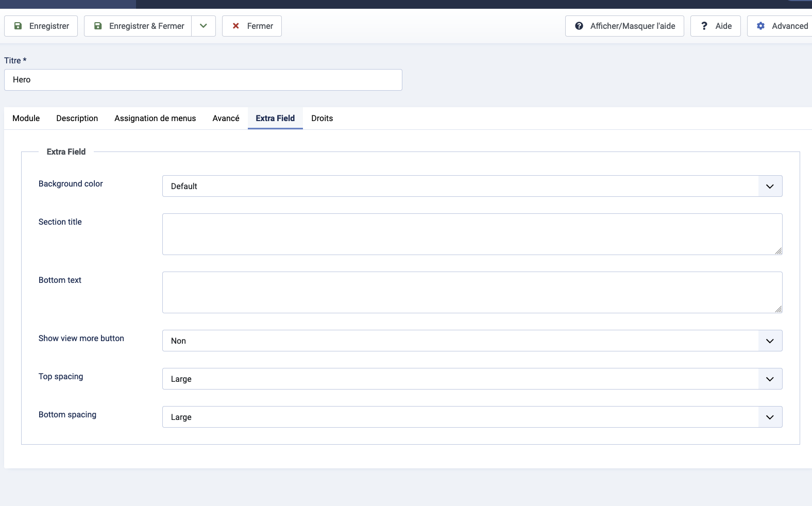This screenshot has width=812, height=506.
Task: Open Advanced settings with the gear icon
Action: [x=781, y=26]
